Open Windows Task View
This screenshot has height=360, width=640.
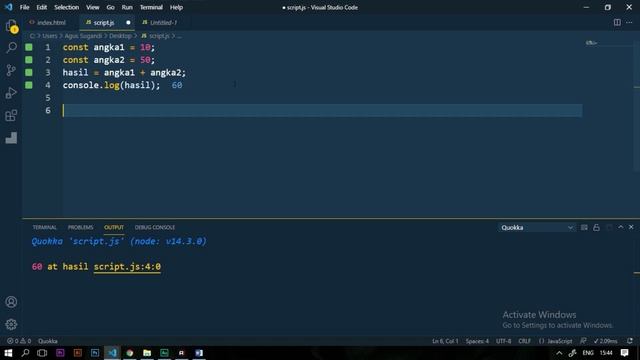coord(42,353)
